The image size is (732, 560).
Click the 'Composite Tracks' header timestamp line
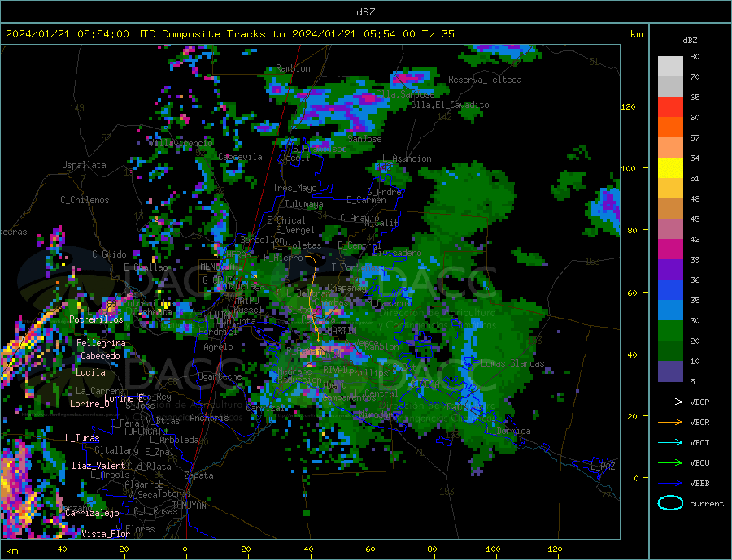pos(229,34)
